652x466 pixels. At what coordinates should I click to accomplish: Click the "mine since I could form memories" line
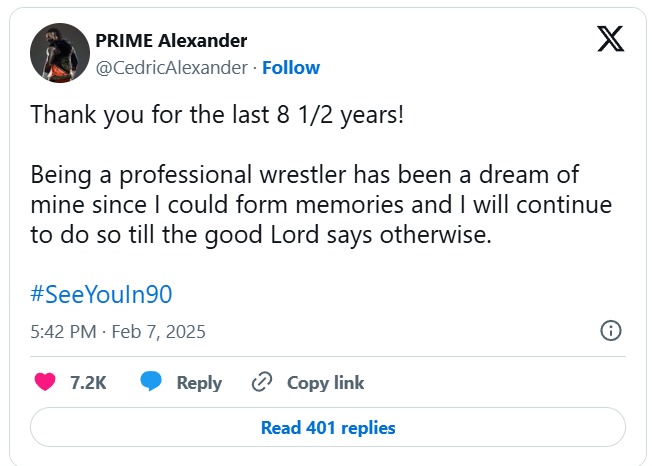(320, 205)
